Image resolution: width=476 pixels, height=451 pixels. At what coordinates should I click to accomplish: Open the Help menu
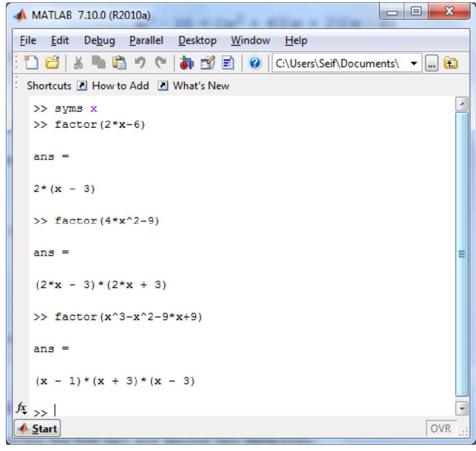[296, 41]
